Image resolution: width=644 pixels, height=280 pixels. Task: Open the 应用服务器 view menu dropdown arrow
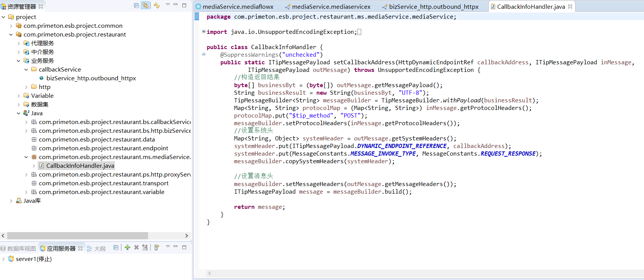click(x=167, y=247)
